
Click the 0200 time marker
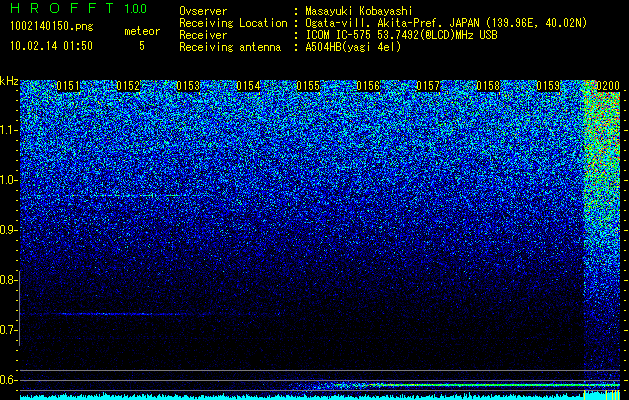[x=608, y=86]
